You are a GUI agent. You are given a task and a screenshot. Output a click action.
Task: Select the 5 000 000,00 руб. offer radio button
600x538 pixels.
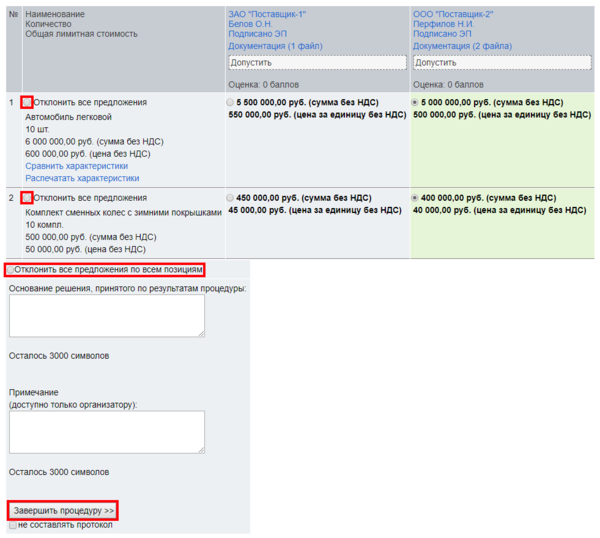pos(416,103)
